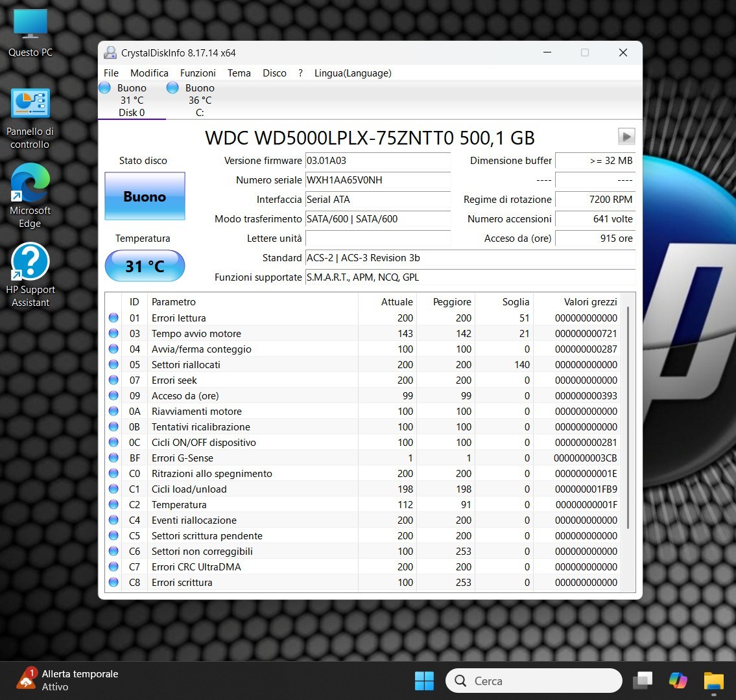Viewport: 736px width, 700px height.
Task: Open the Funzioni menu
Action: pyautogui.click(x=198, y=73)
